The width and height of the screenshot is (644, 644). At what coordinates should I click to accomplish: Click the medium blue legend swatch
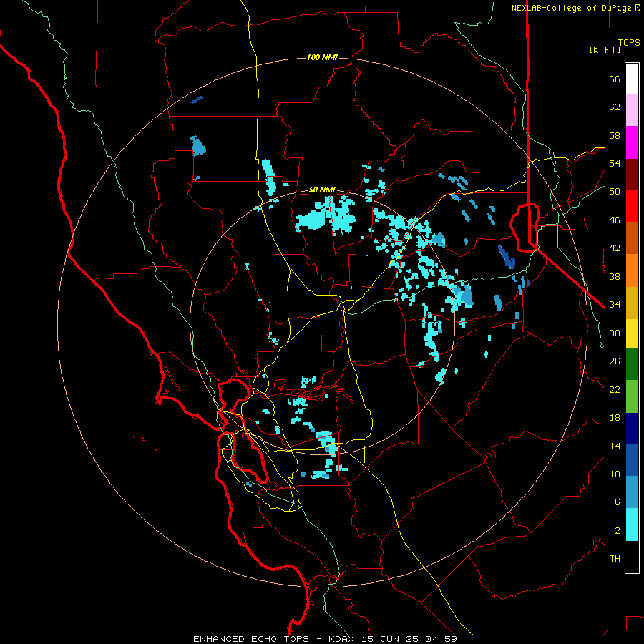tap(632, 460)
